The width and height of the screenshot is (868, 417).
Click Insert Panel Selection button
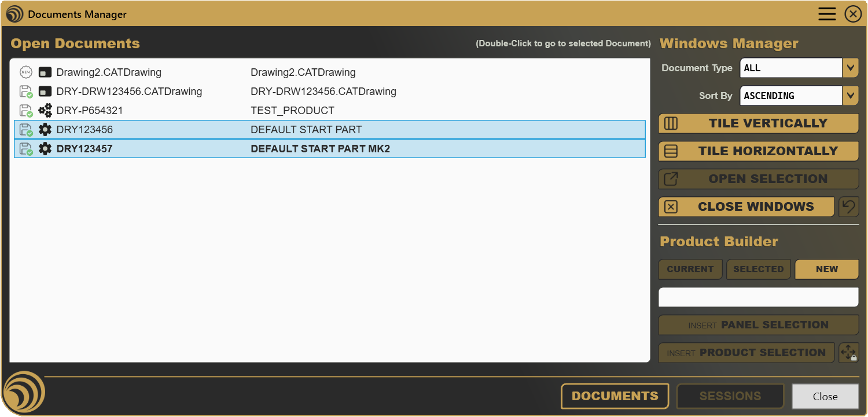[759, 325]
